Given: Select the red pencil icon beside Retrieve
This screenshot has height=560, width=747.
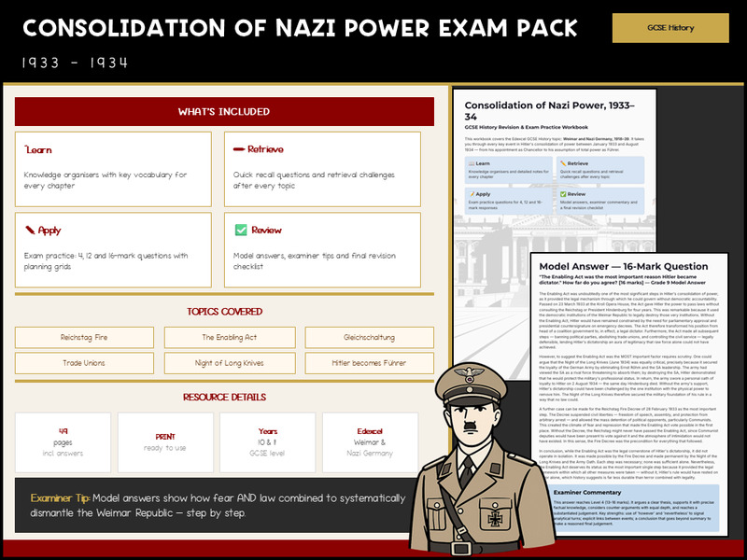Looking at the screenshot, I should (239, 149).
